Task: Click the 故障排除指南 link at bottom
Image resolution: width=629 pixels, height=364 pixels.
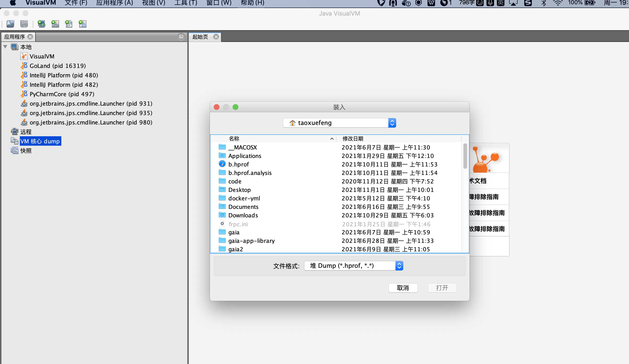Action: click(487, 229)
